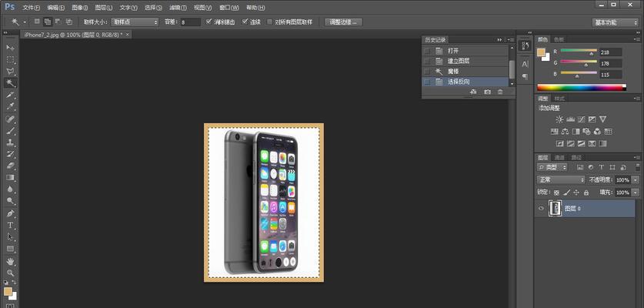Open the 正常 blend mode dropdown
The width and height of the screenshot is (644, 308).
point(561,179)
